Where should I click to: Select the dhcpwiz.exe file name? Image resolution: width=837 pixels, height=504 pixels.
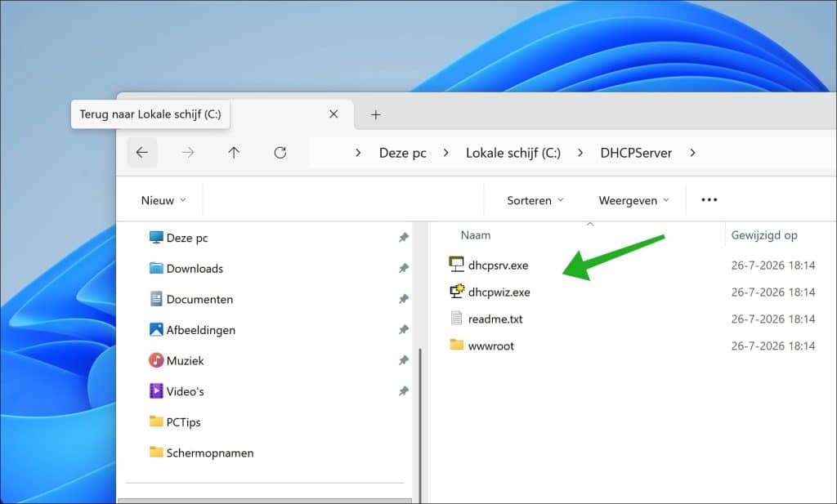[499, 292]
